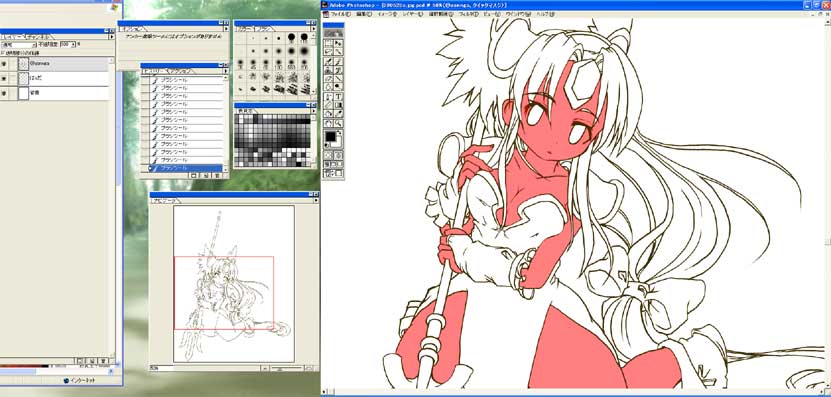831x397 pixels.
Task: Open the Layers panel flyout menu arrow
Action: pyautogui.click(x=111, y=37)
